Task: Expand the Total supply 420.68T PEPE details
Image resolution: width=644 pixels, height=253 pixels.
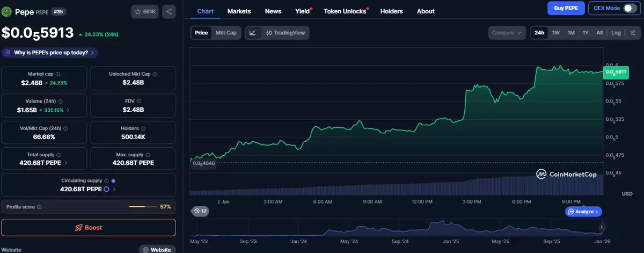Action: 66,163
